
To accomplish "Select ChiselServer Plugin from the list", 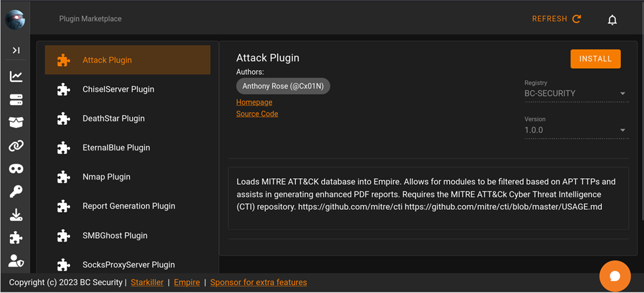I will click(x=118, y=89).
